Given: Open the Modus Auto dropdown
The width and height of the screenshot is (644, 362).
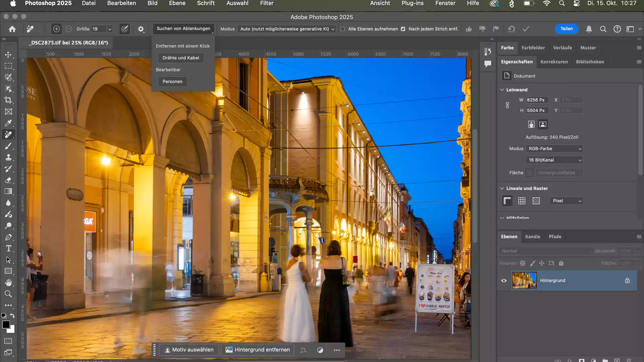Looking at the screenshot, I should [286, 29].
